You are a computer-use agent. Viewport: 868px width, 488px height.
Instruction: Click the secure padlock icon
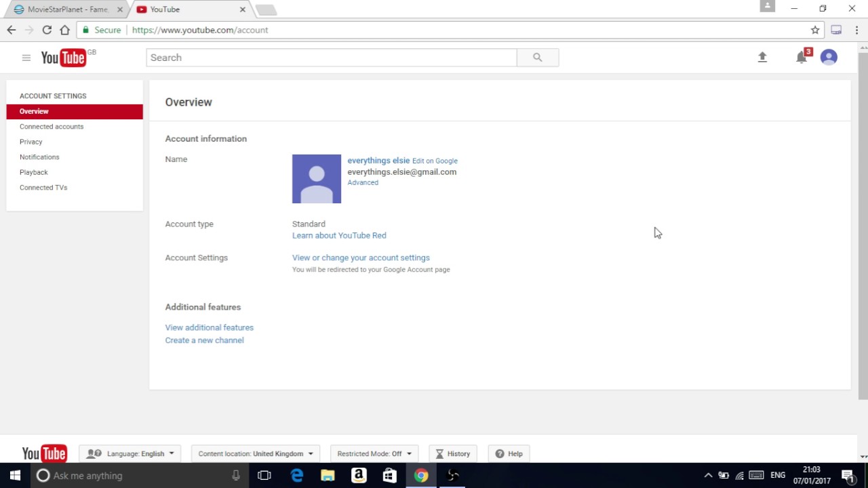tap(85, 30)
